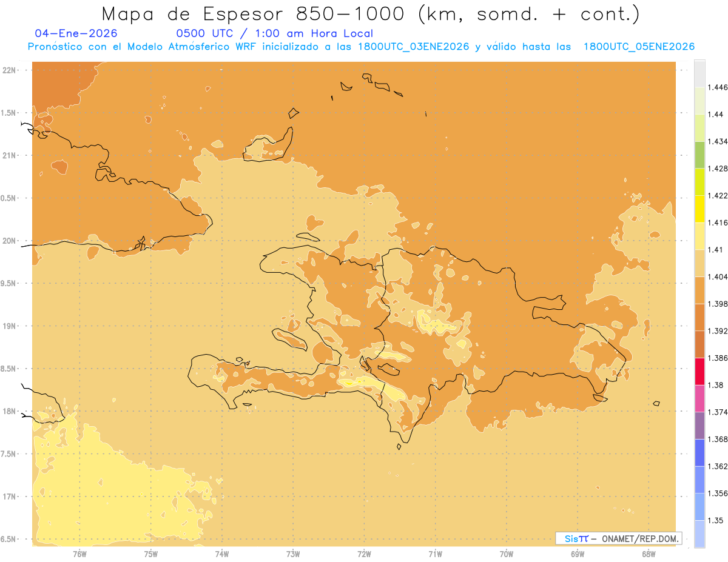The image size is (728, 562).
Task: Select the "1.374" legend value
Action: click(718, 412)
